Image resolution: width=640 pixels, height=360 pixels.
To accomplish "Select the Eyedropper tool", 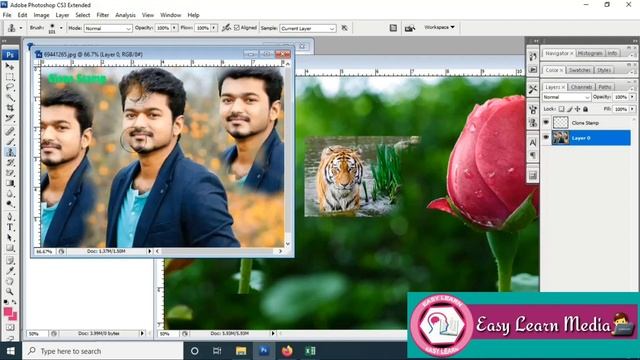I will pos(10,271).
